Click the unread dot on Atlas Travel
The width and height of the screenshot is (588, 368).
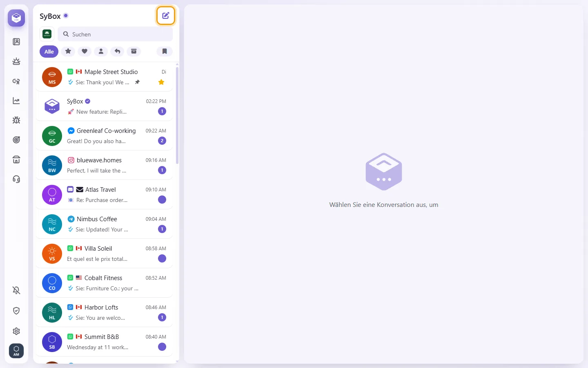point(162,200)
